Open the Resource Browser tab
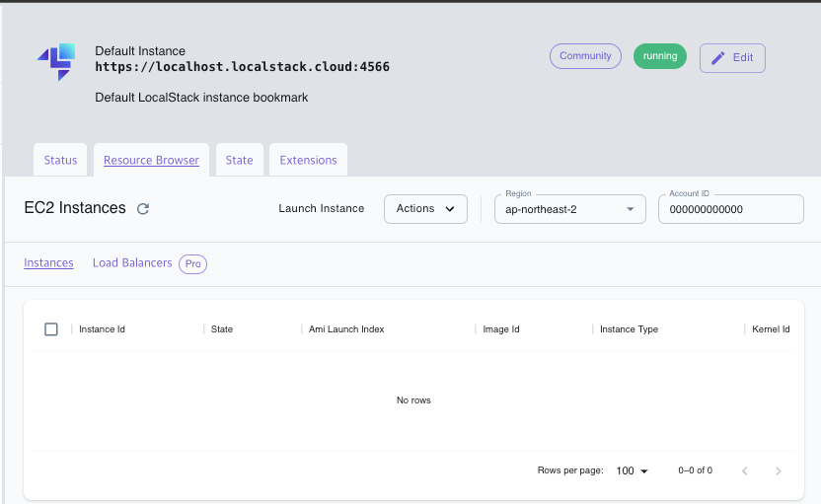Screen dimensions: 821x504 point(151,160)
